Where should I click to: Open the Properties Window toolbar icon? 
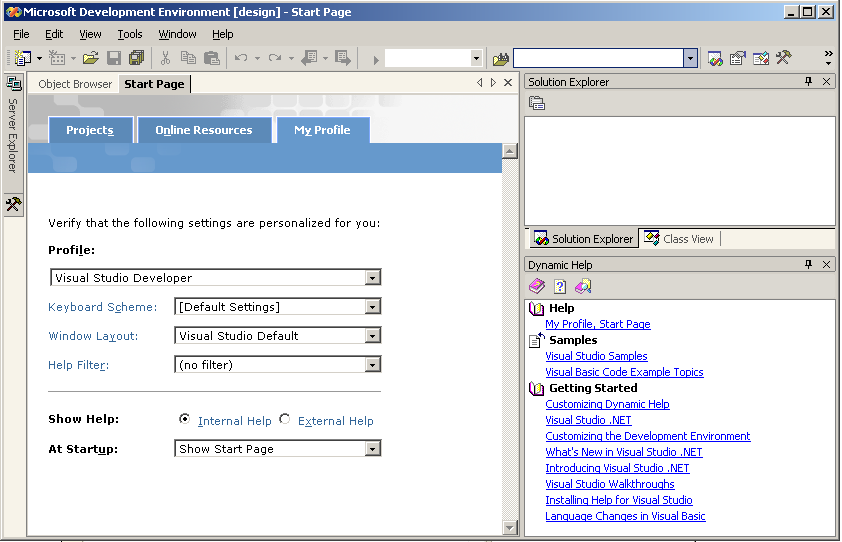point(738,58)
